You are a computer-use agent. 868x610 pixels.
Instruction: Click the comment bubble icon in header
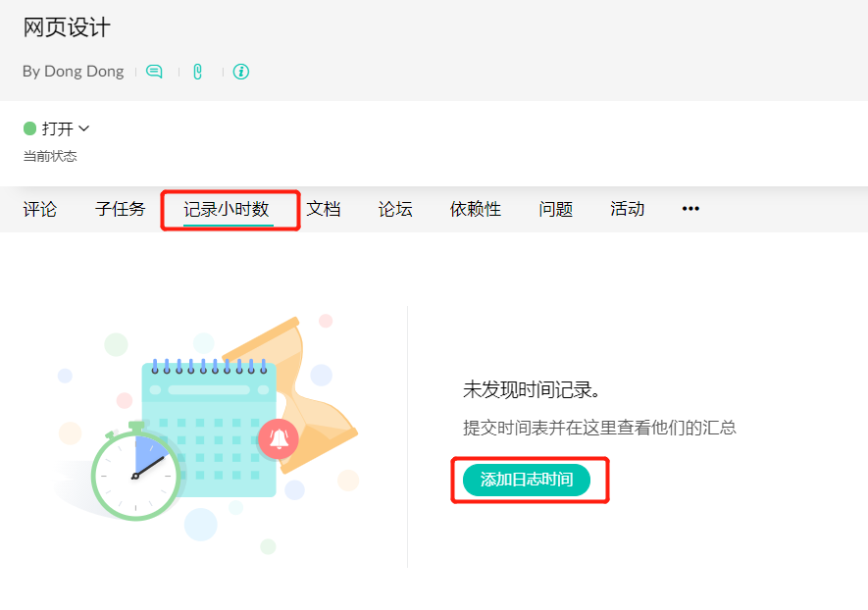(154, 72)
